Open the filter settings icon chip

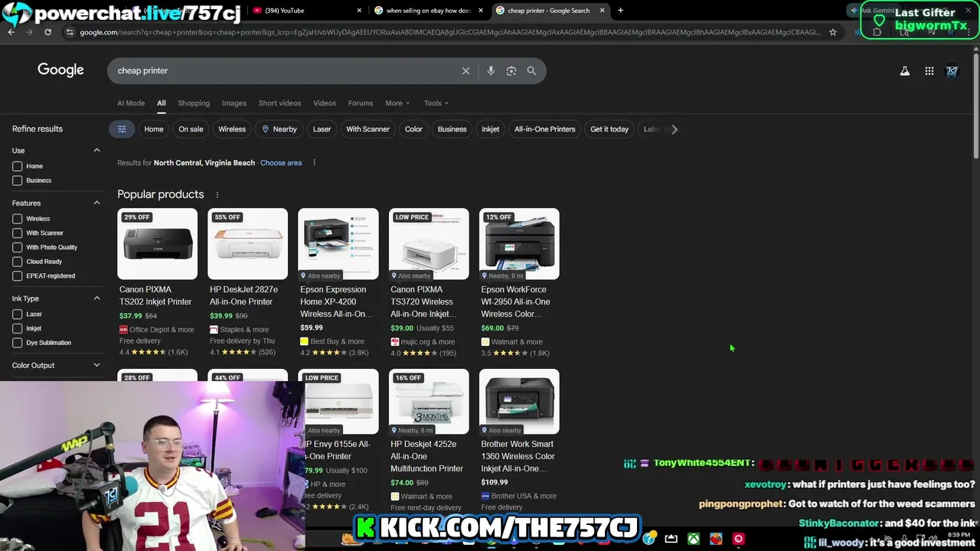tap(122, 129)
